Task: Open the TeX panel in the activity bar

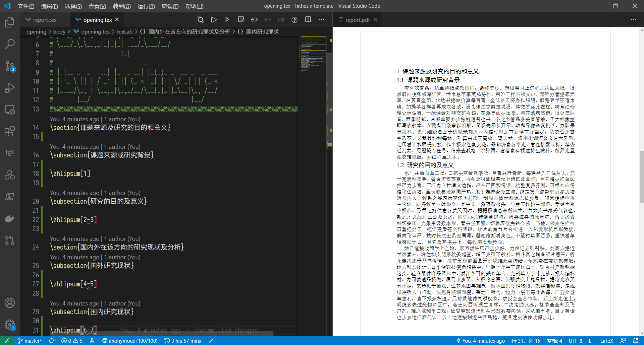Action: tap(9, 153)
